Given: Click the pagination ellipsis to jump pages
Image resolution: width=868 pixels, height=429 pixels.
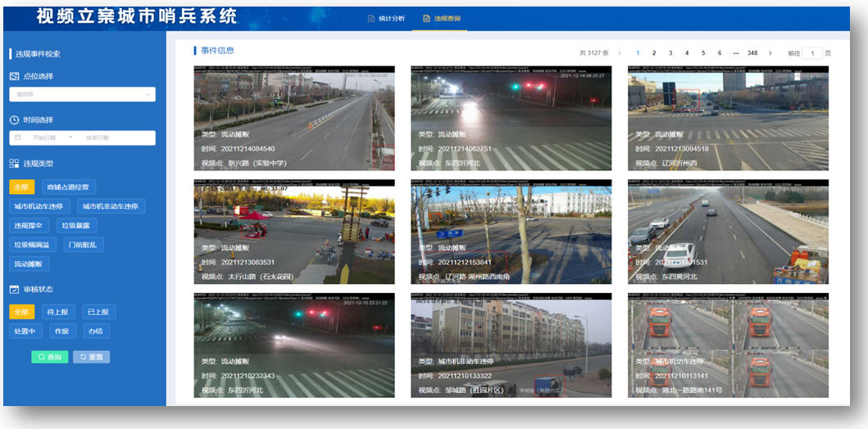Looking at the screenshot, I should click(735, 53).
